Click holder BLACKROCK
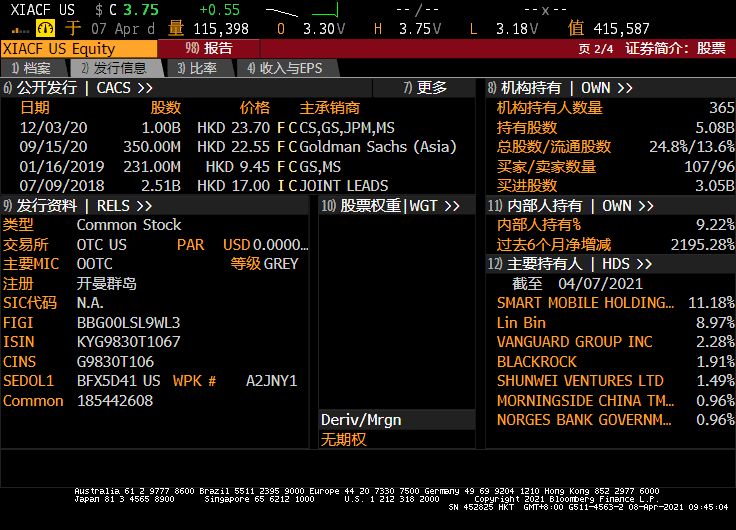Viewport: 736px width, 530px height. pos(537,361)
